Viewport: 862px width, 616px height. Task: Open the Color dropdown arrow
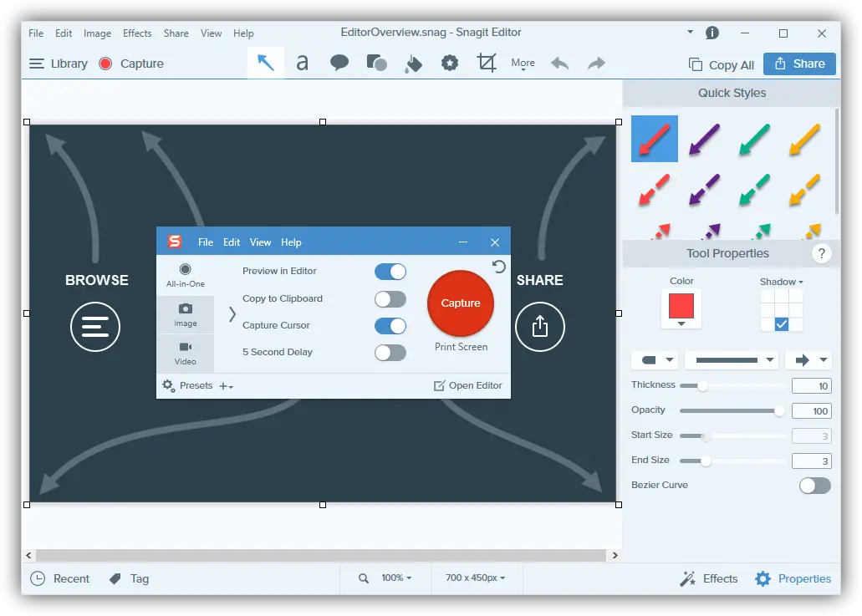point(681,323)
